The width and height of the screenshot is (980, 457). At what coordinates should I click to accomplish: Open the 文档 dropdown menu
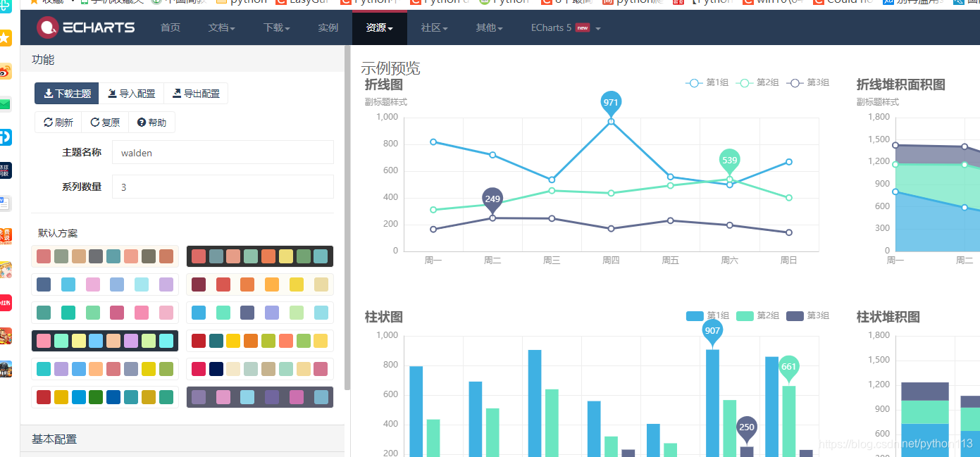(222, 27)
